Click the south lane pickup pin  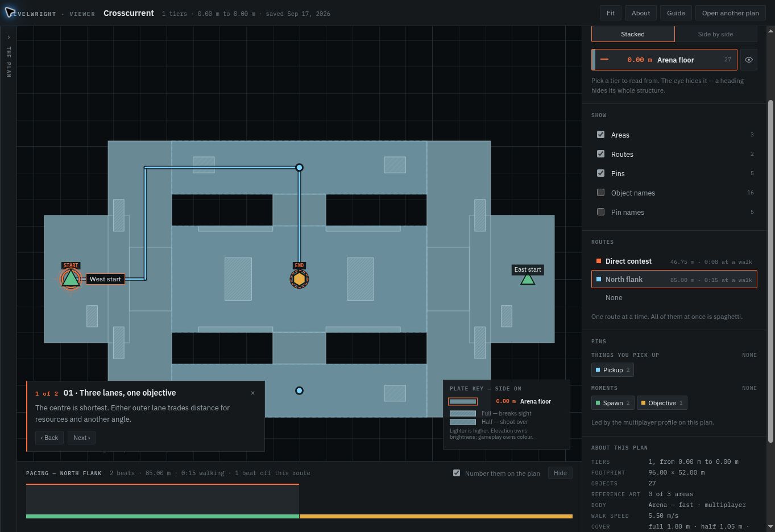(299, 390)
